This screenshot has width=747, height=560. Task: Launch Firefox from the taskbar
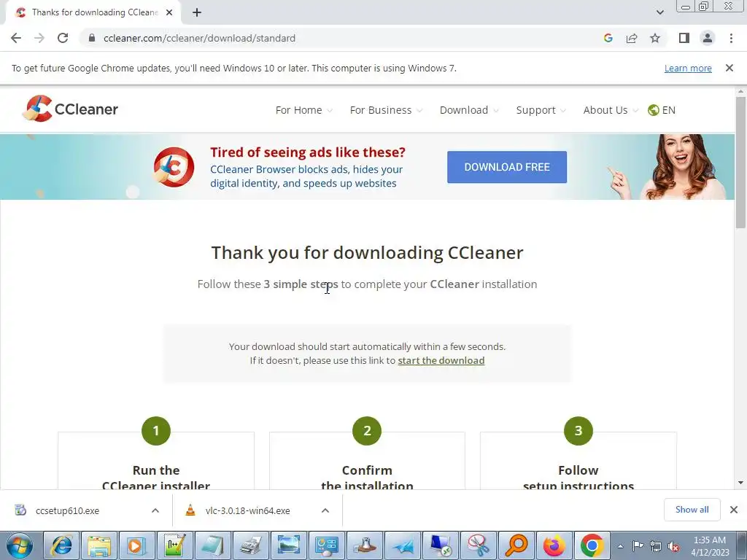coord(554,545)
